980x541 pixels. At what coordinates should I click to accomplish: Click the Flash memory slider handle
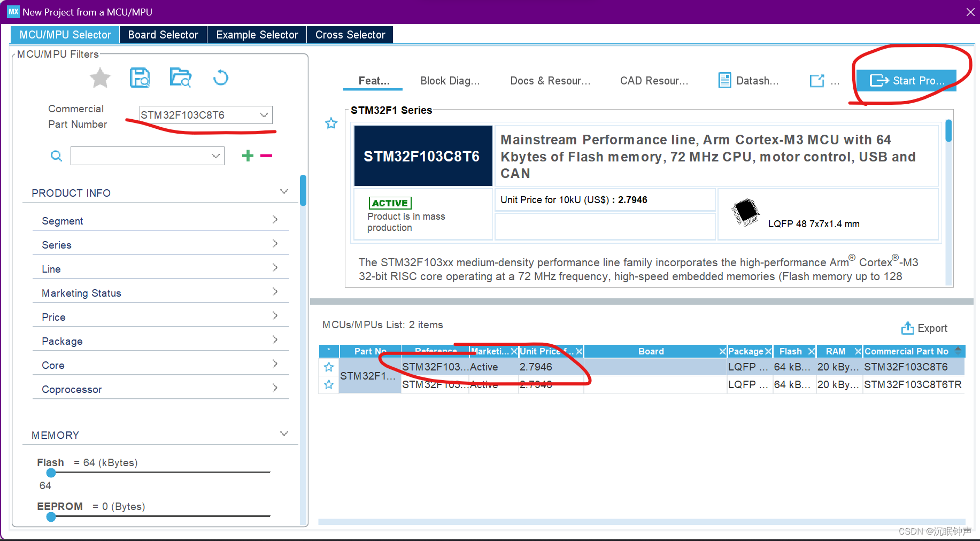pyautogui.click(x=51, y=473)
